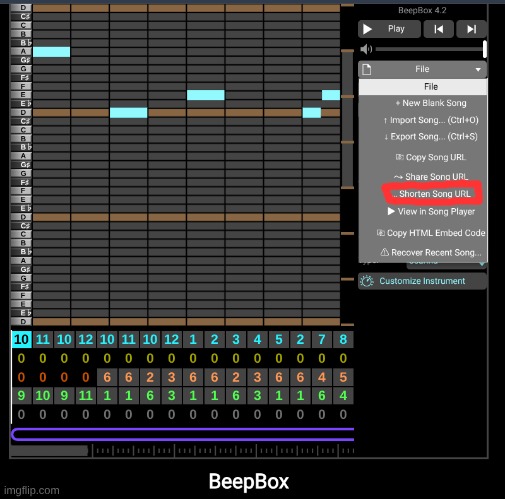
Task: Select cyan channel pattern 7
Action: pos(322,339)
